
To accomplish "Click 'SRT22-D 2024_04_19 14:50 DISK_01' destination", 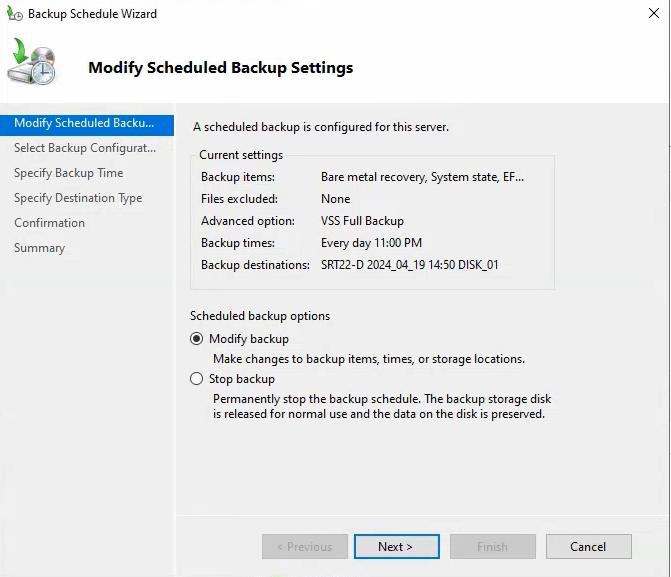I will [x=410, y=265].
